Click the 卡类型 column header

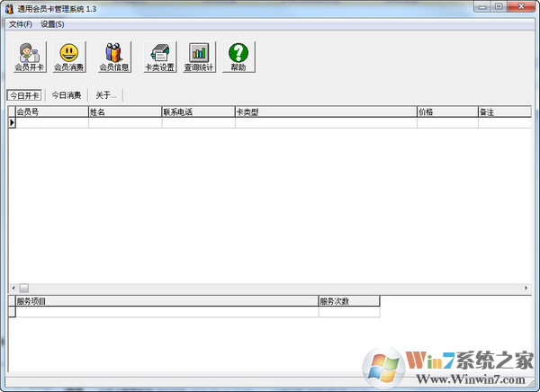point(326,111)
